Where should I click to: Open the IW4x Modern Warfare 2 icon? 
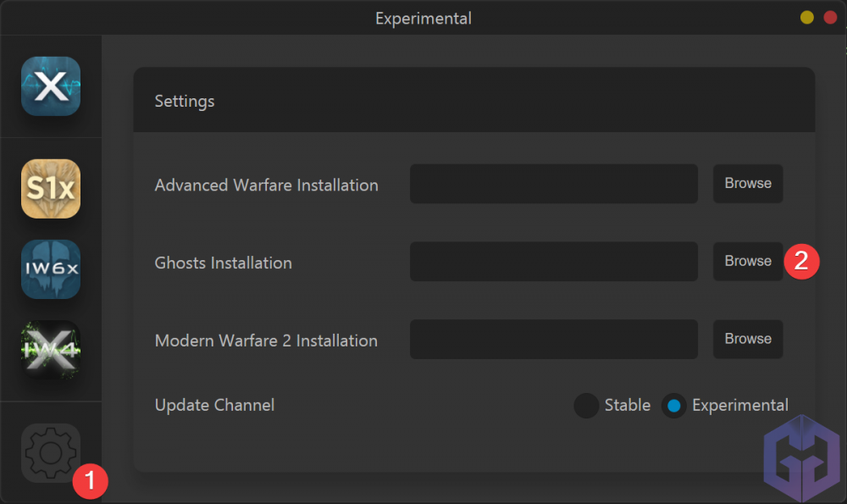pos(51,349)
